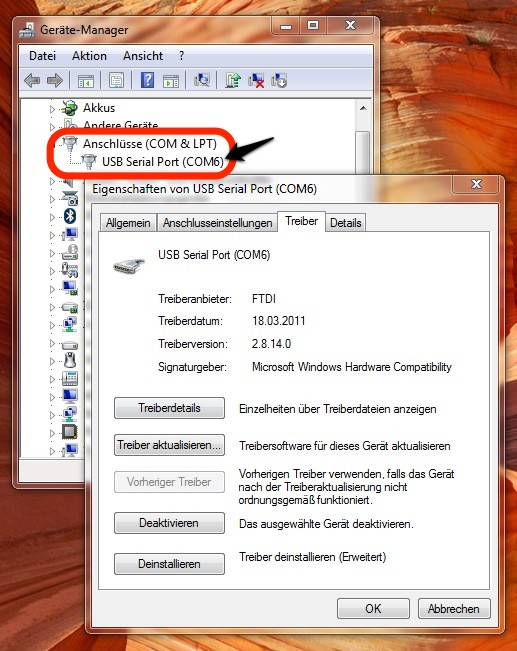Click the Deinstallieren button
Image resolution: width=517 pixels, height=651 pixels.
(x=169, y=564)
